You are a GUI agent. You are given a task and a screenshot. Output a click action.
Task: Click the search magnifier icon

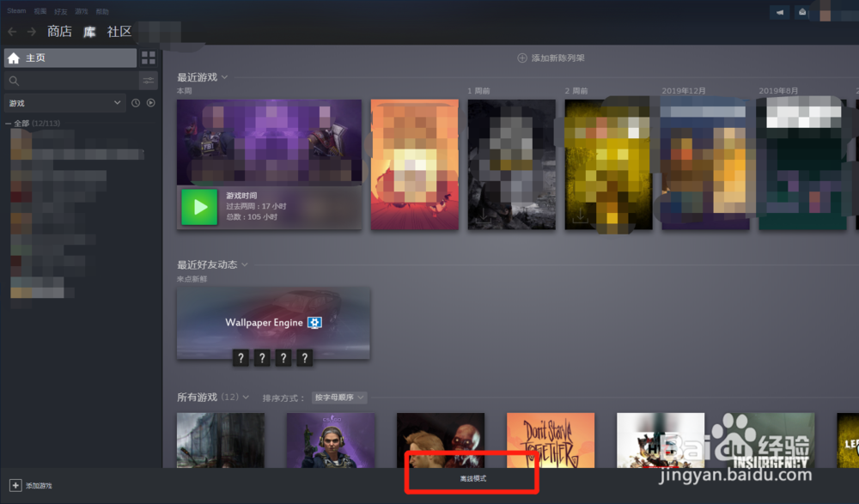[x=15, y=81]
